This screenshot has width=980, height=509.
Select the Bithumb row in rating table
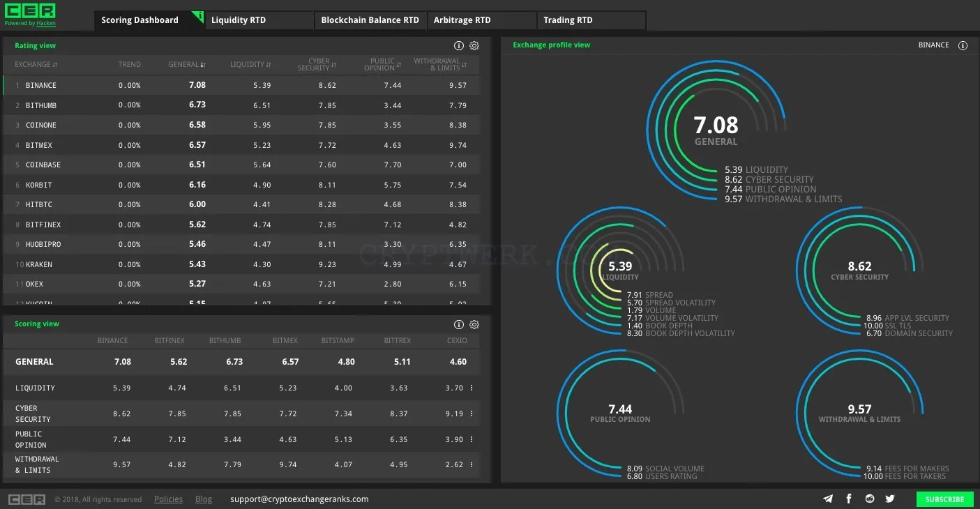coord(241,105)
